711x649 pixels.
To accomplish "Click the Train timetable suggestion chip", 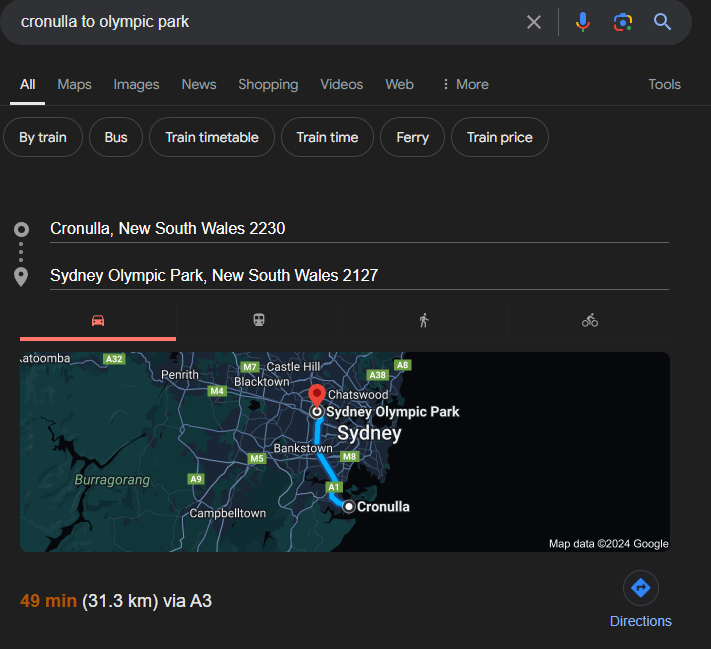I will (212, 137).
